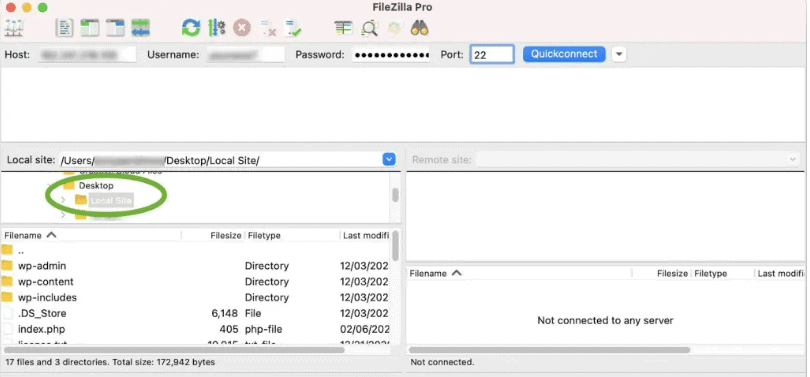Toggle synchronized browsing icon
This screenshot has width=810, height=377.
pyautogui.click(x=395, y=28)
